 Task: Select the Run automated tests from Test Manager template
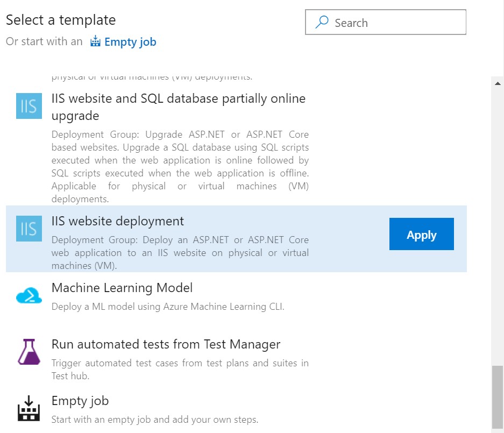166,344
